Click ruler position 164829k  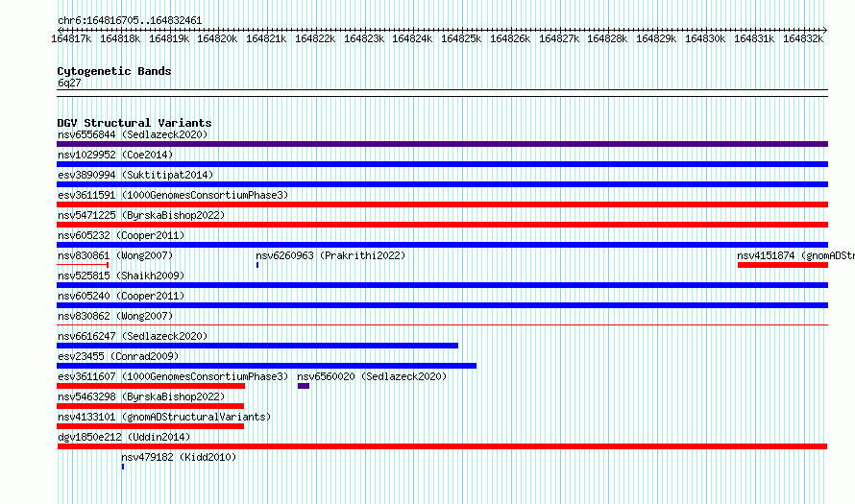coord(656,38)
